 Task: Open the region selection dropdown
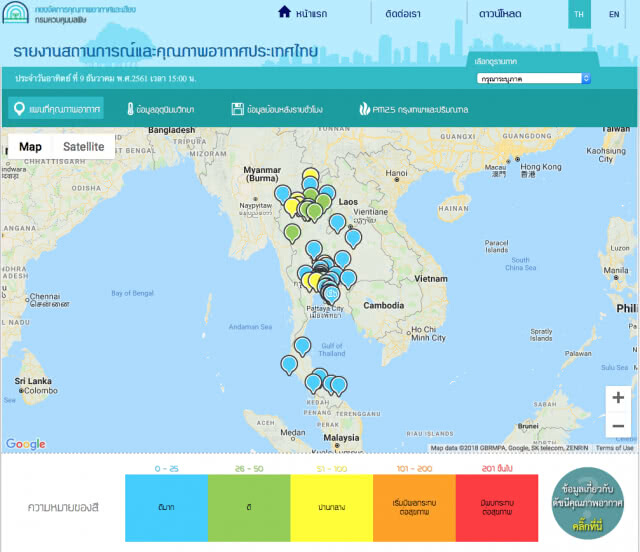coord(534,78)
